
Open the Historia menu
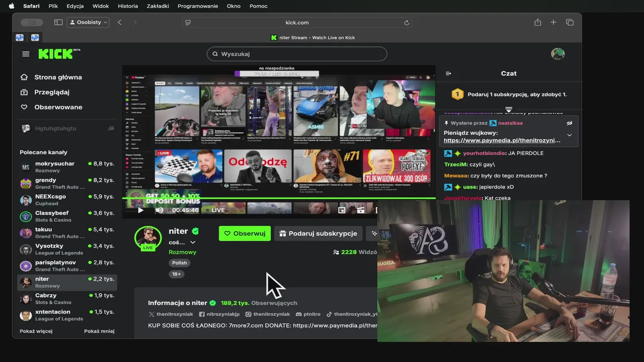click(x=128, y=6)
